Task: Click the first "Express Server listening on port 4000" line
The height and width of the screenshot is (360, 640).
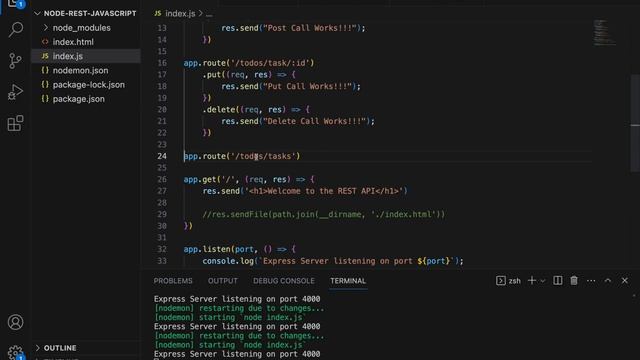Action: pos(237,299)
